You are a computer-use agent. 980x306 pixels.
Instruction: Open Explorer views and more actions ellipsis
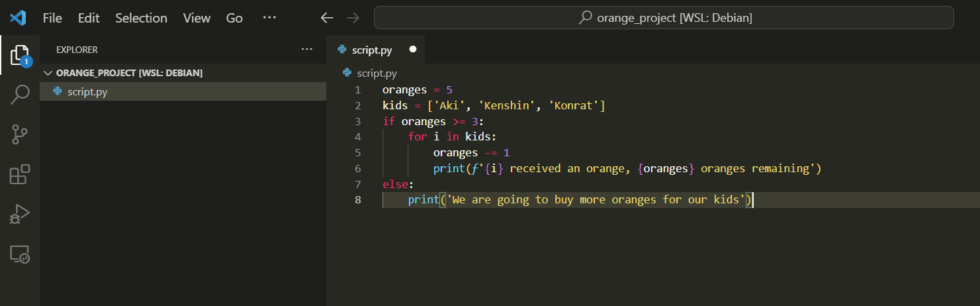click(306, 49)
